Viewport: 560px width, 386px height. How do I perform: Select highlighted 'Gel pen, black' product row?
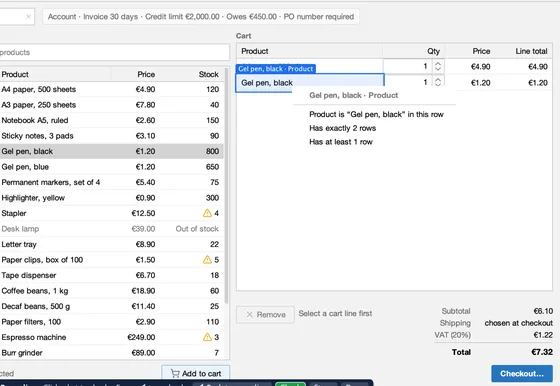pos(112,151)
